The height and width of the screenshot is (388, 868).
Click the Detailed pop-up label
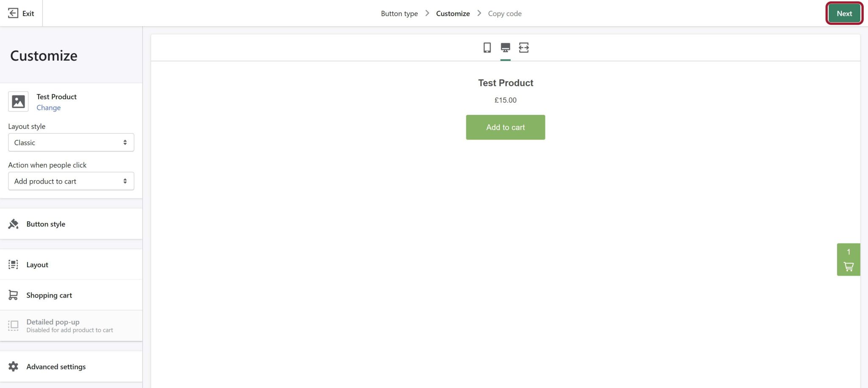click(53, 322)
